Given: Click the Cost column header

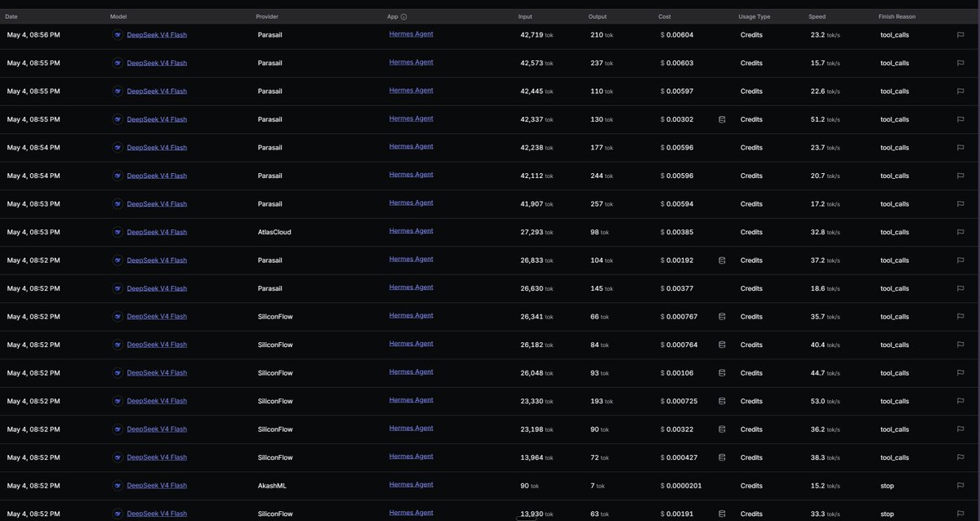Looking at the screenshot, I should [x=665, y=16].
